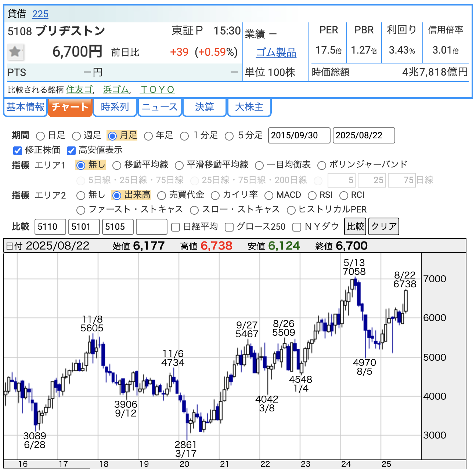Select 無し for indicator area 1
Viewport: 476px width, 469px height.
point(80,166)
